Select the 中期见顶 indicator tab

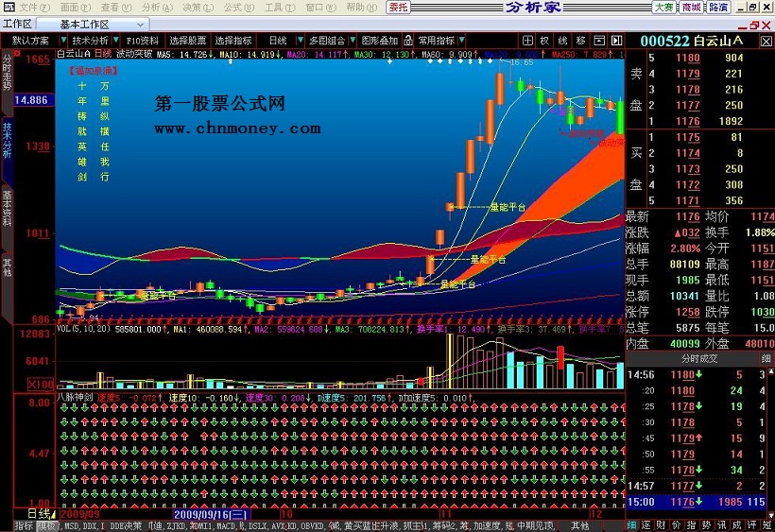(x=537, y=526)
